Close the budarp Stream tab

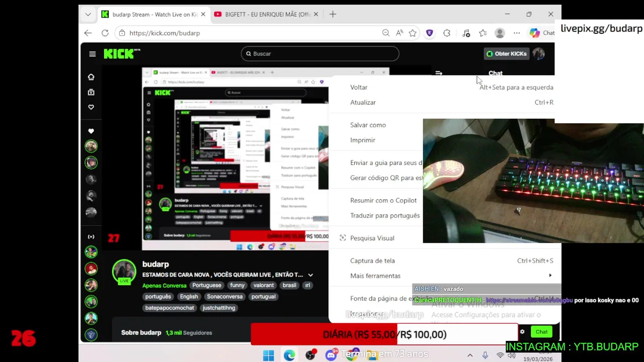(203, 15)
